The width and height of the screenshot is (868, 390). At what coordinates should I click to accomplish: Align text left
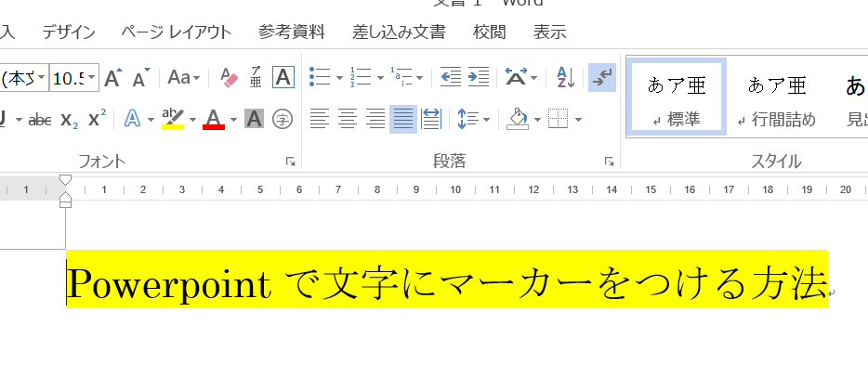click(x=319, y=119)
